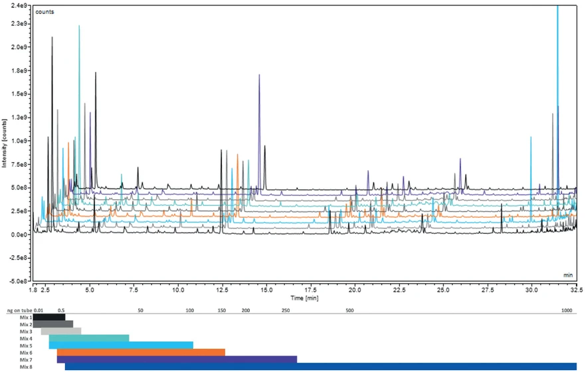Screen dimensions: 588x376
Task: Click the light blue Mix 5 bar
Action: click(121, 345)
